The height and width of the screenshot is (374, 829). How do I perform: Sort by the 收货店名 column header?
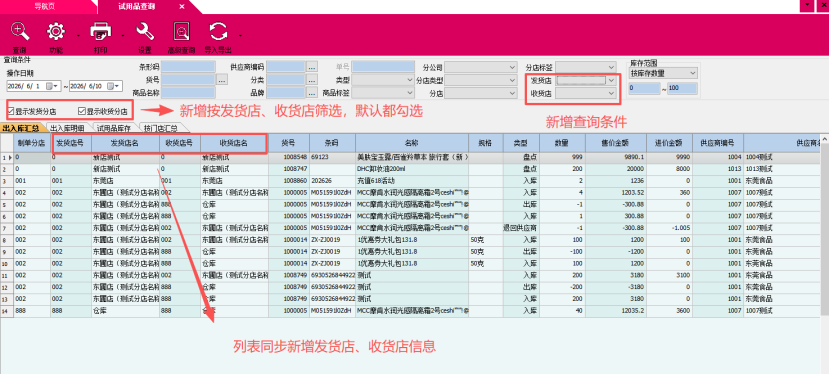point(234,143)
